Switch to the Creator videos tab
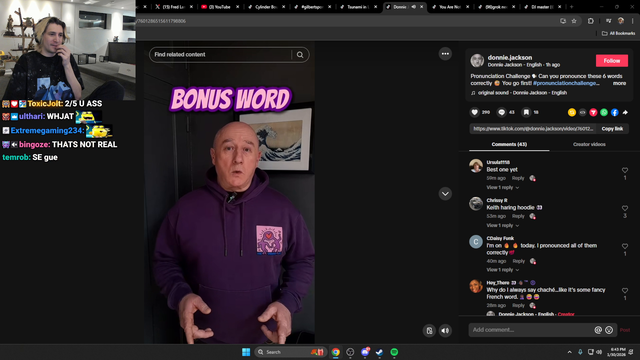 coord(589,144)
